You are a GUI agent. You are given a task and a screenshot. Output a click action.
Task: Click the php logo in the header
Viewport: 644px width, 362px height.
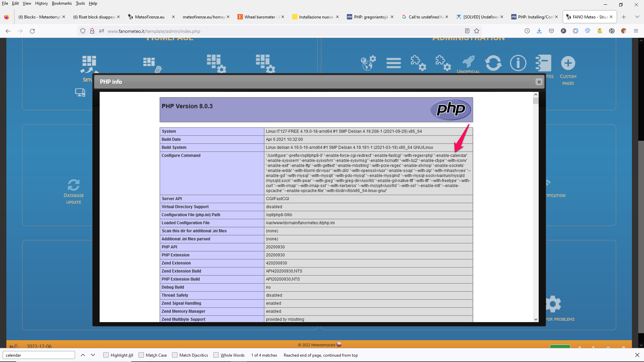tap(451, 109)
